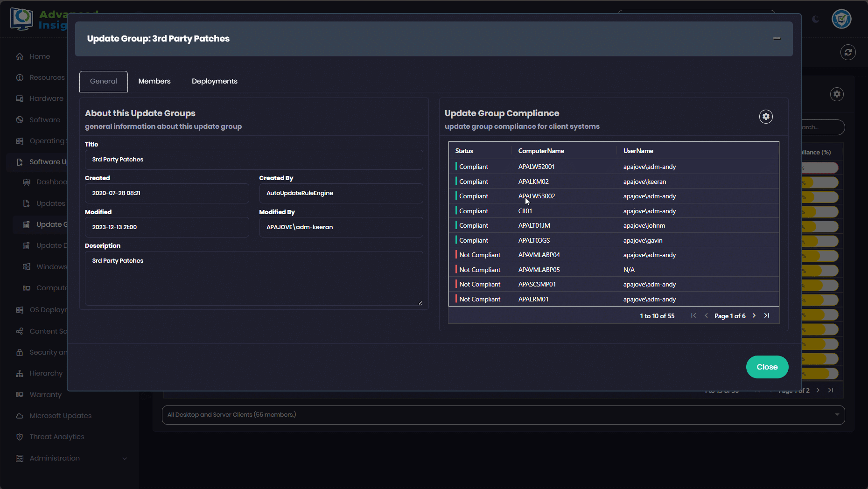Click the Home icon in sidebar
The height and width of the screenshot is (489, 868).
click(20, 56)
